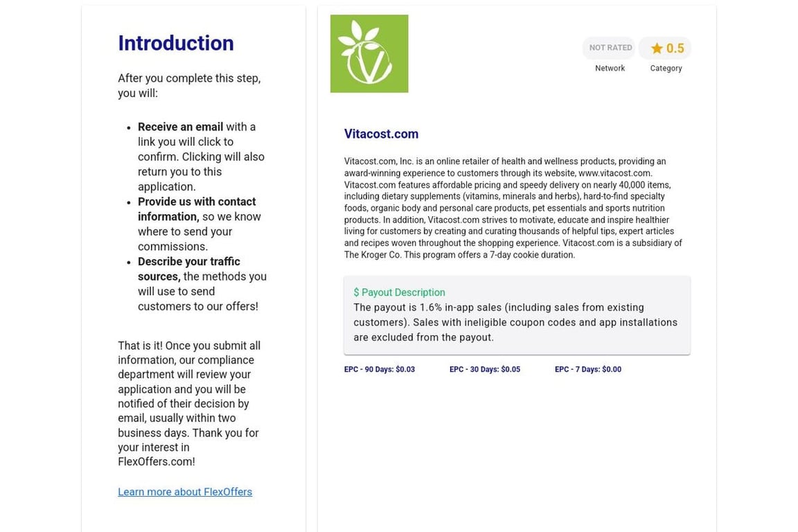
Task: Click the Payout Description header
Action: point(400,292)
